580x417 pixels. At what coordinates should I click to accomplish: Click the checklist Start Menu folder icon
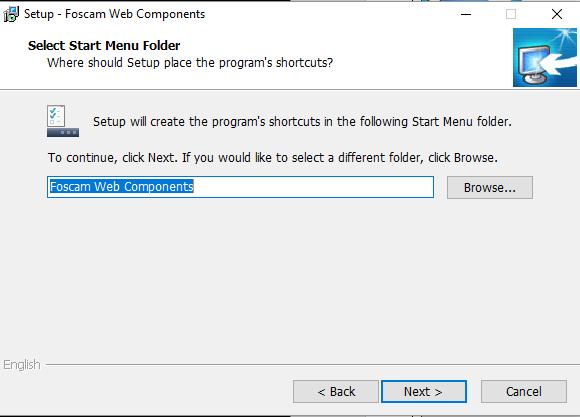coord(63,121)
